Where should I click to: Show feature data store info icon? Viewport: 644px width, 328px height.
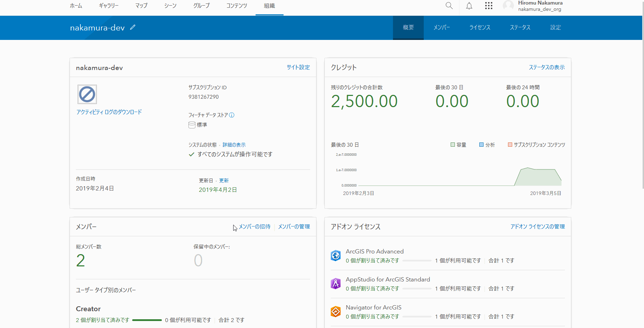click(232, 115)
